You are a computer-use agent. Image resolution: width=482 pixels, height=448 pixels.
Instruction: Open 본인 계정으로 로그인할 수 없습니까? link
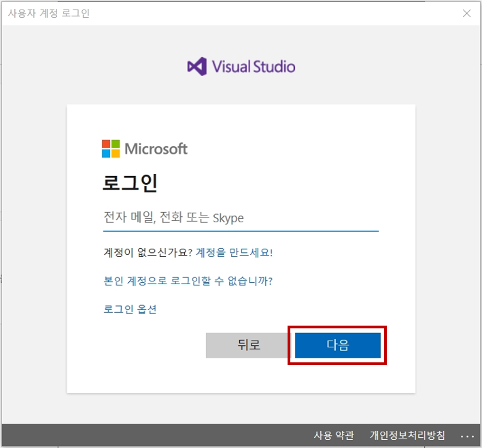tap(188, 281)
